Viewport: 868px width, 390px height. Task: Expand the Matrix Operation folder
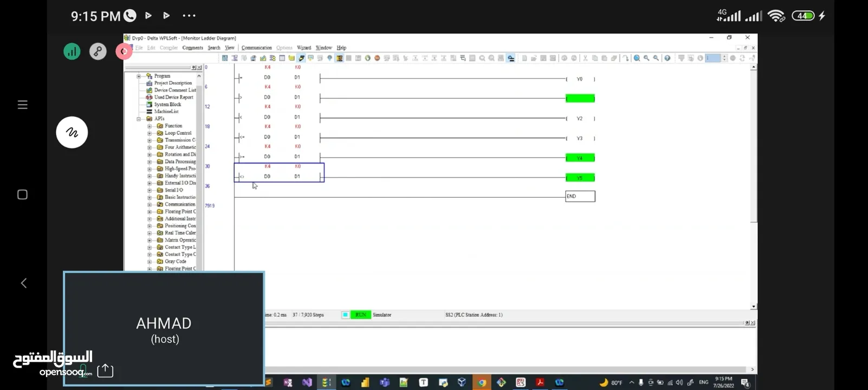pyautogui.click(x=150, y=240)
